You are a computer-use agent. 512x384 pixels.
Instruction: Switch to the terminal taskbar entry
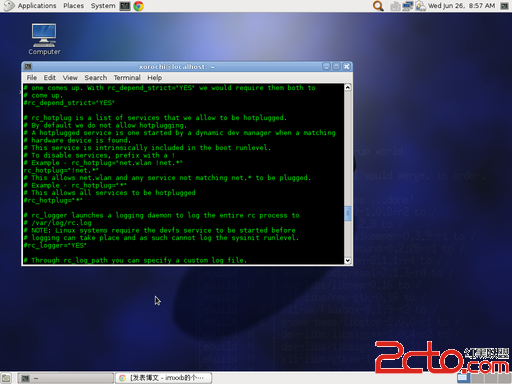65,378
